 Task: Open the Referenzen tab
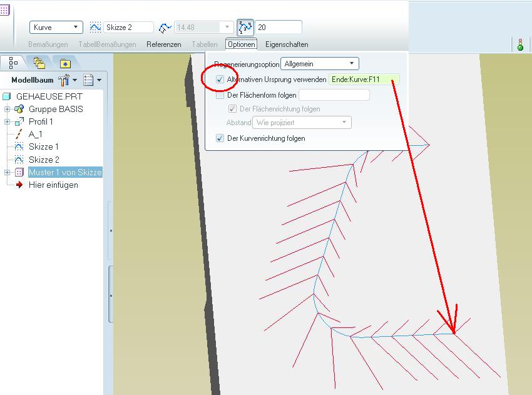coord(164,44)
